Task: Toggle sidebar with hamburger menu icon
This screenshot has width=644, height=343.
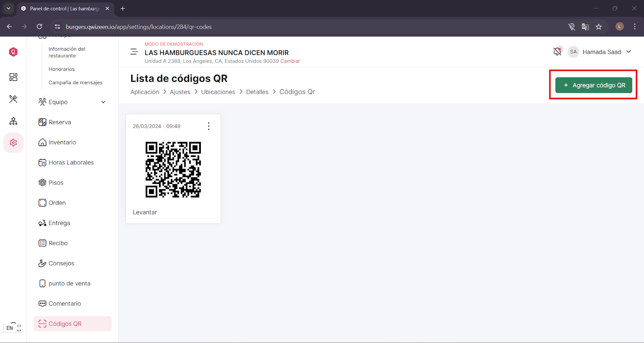Action: [x=134, y=52]
